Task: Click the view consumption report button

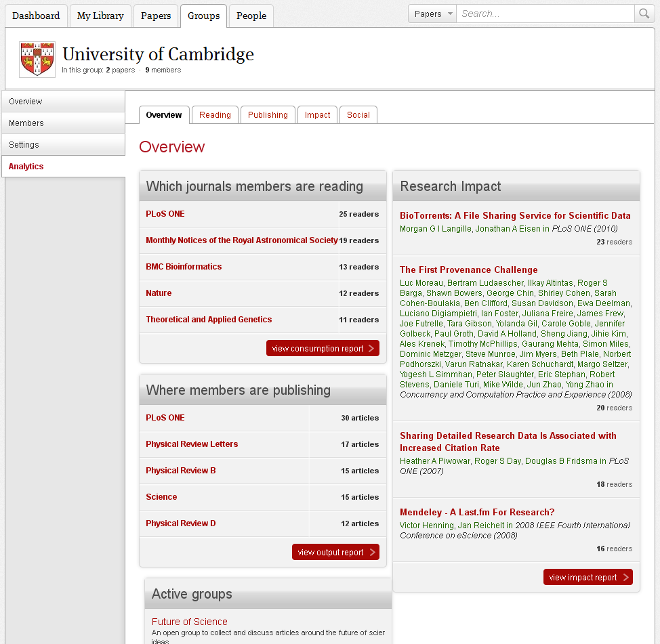Action: pyautogui.click(x=323, y=348)
